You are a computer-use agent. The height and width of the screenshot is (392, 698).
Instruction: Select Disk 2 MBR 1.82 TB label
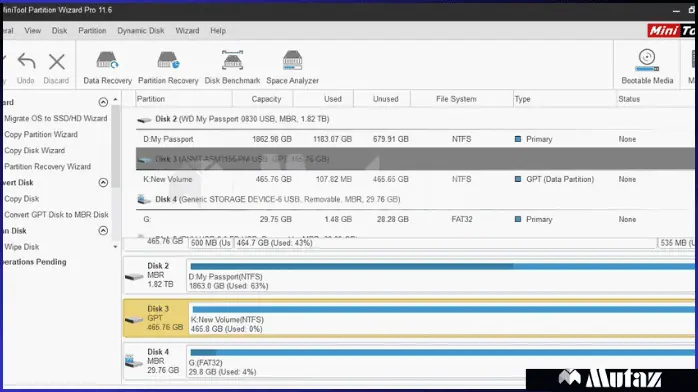(x=160, y=275)
